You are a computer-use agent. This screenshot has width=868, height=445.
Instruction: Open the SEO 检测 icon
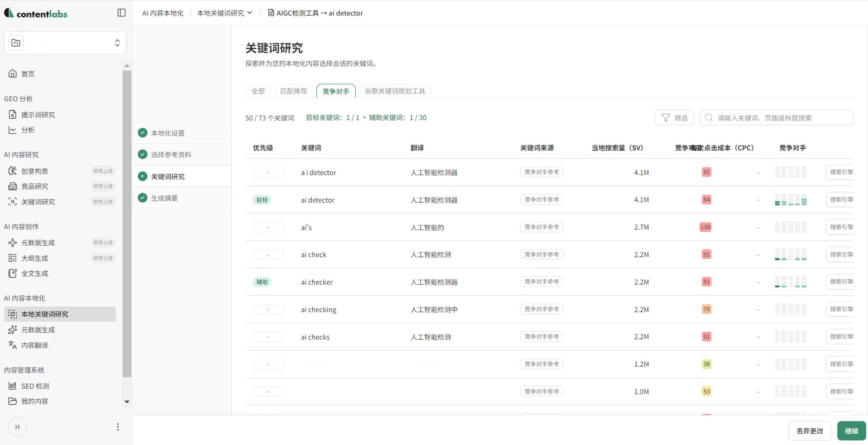pos(12,386)
